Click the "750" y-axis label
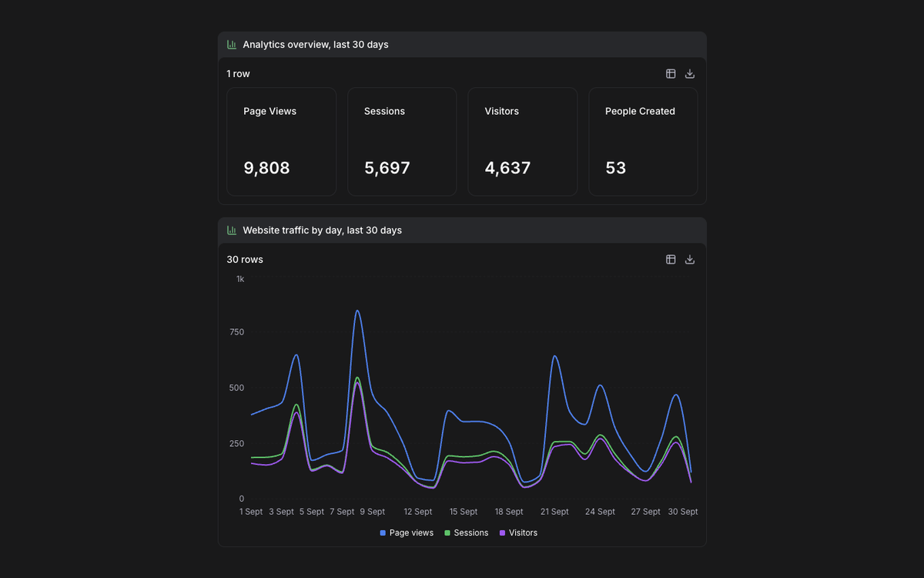Viewport: 924px width, 578px height. 236,332
